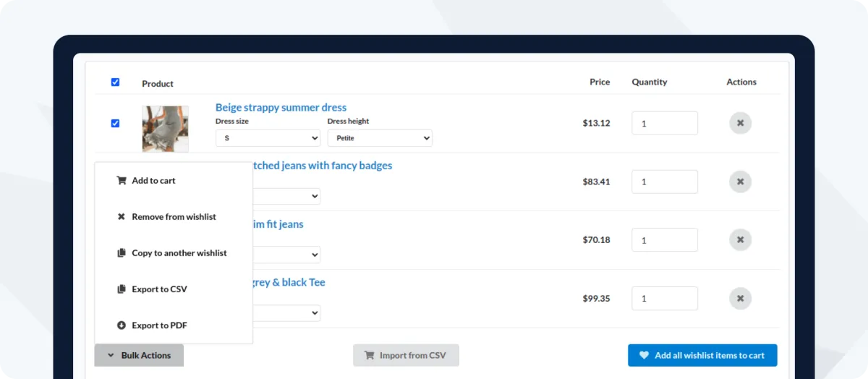Click the copy icon beside Export to CSV
The image size is (868, 379).
122,289
